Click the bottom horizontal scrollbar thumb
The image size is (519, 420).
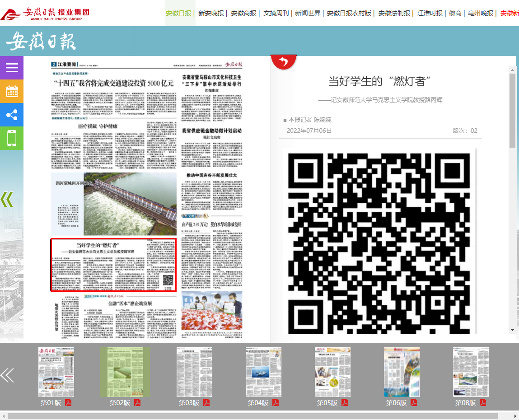point(253,416)
